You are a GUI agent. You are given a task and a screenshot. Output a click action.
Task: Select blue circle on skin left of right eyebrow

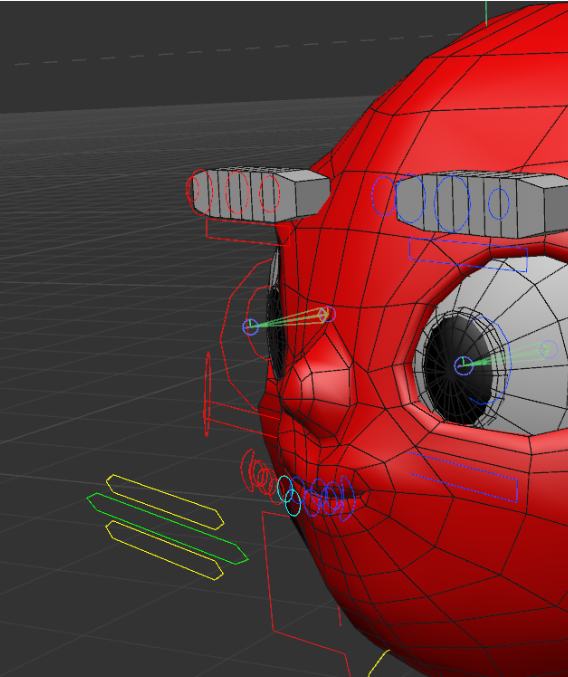384,196
